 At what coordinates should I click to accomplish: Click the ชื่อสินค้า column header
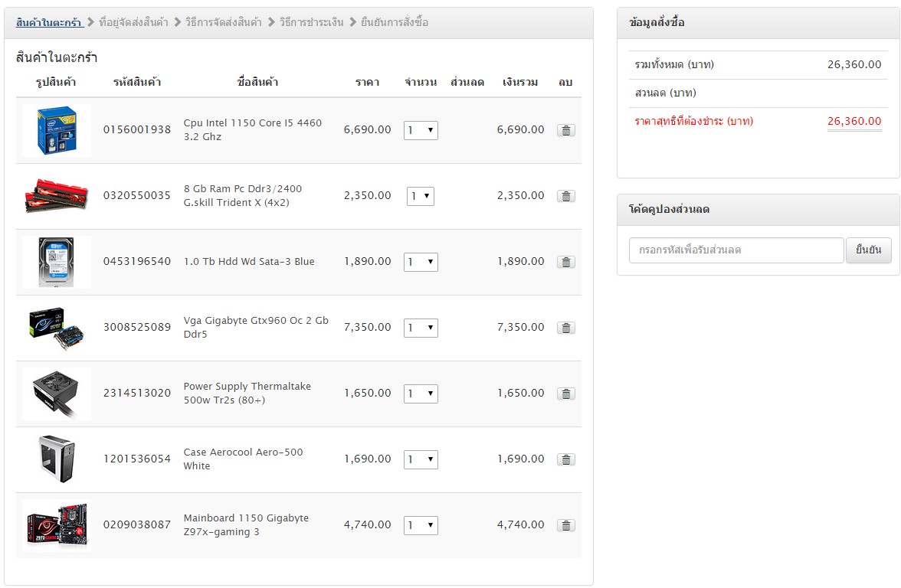(257, 82)
